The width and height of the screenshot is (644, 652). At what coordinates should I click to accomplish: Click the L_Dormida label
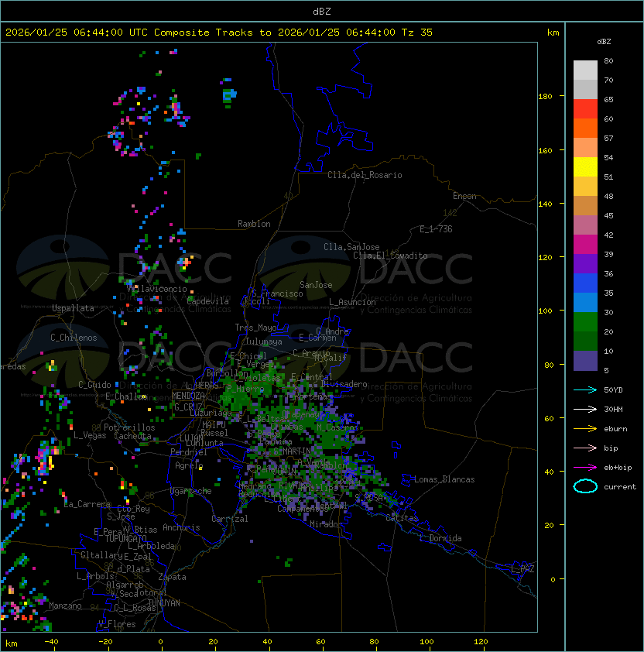coord(440,538)
